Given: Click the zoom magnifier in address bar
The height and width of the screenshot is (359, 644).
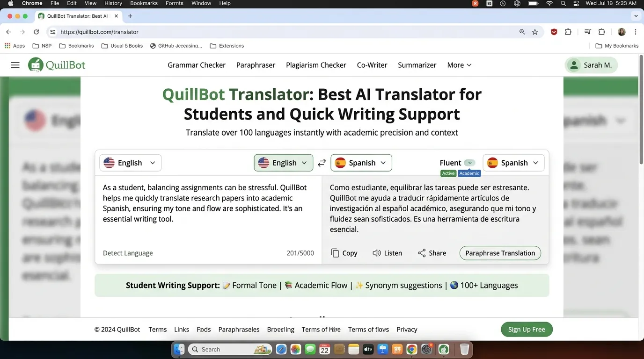Looking at the screenshot, I should (x=522, y=32).
